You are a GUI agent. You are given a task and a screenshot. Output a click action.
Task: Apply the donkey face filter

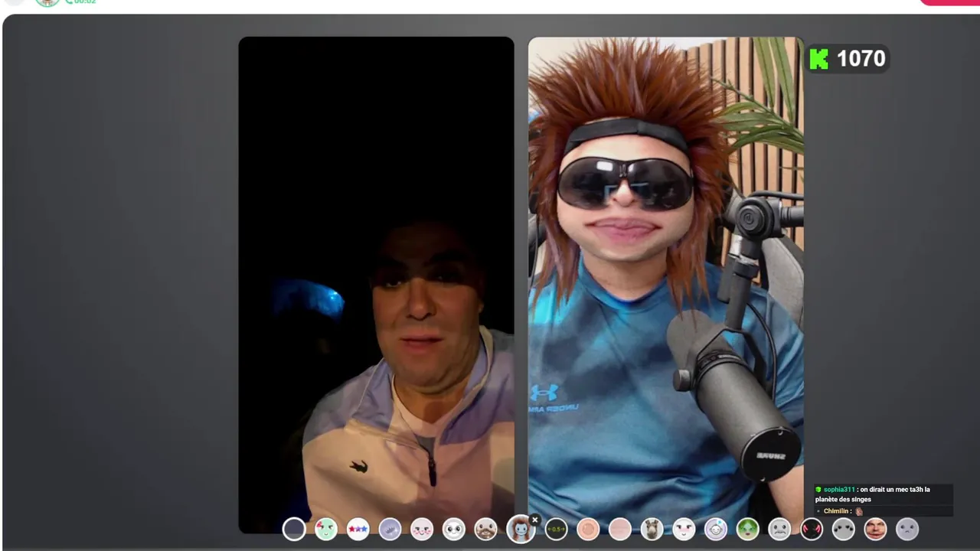click(652, 529)
